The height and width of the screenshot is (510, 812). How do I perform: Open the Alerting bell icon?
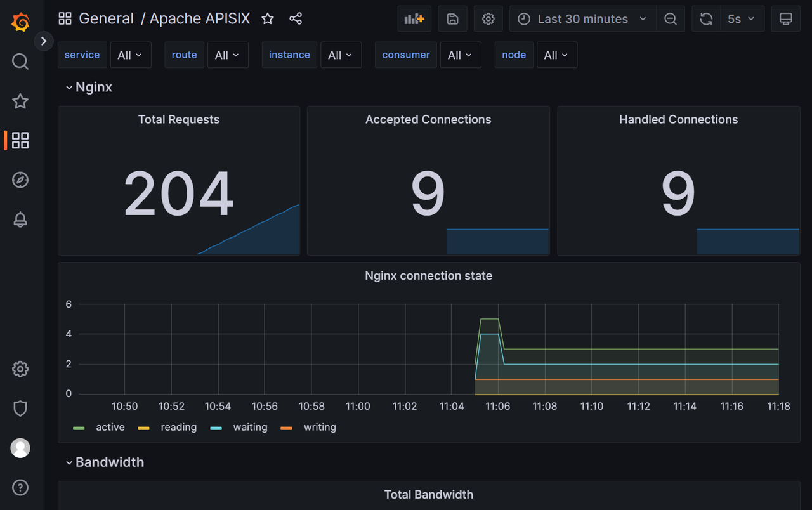click(20, 219)
